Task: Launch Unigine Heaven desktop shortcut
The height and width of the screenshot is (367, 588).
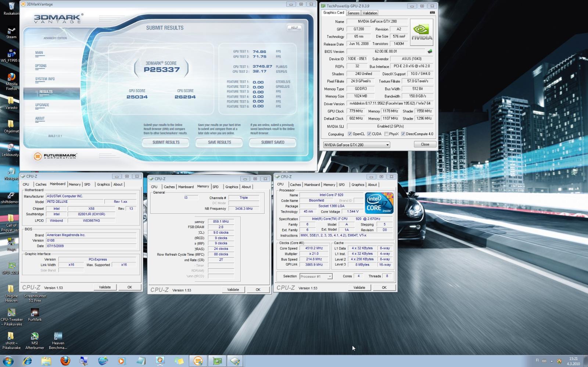Action: click(x=11, y=294)
